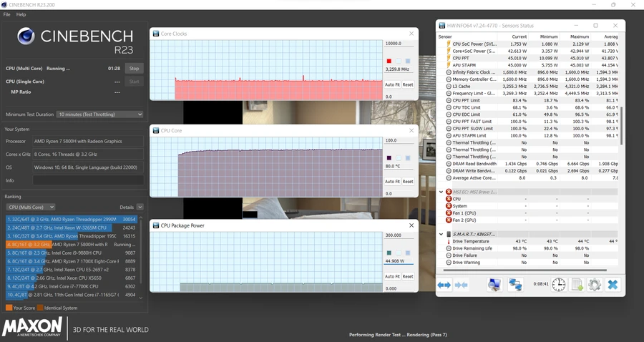Screen dimensions: 644x342
Task: Click the Core Clocks window title icon
Action: [x=156, y=34]
